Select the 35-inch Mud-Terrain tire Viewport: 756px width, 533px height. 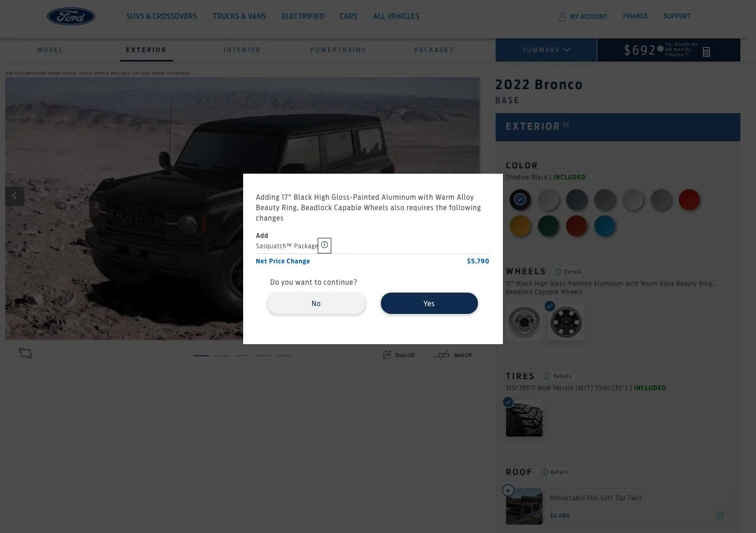pos(524,418)
